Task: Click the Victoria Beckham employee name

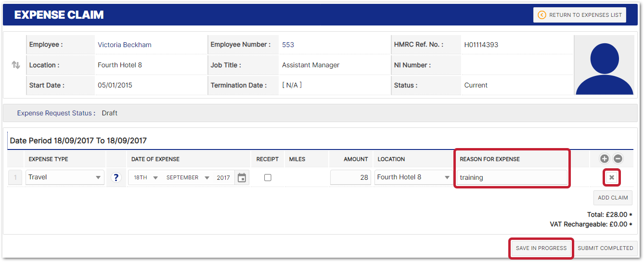Action: (124, 45)
